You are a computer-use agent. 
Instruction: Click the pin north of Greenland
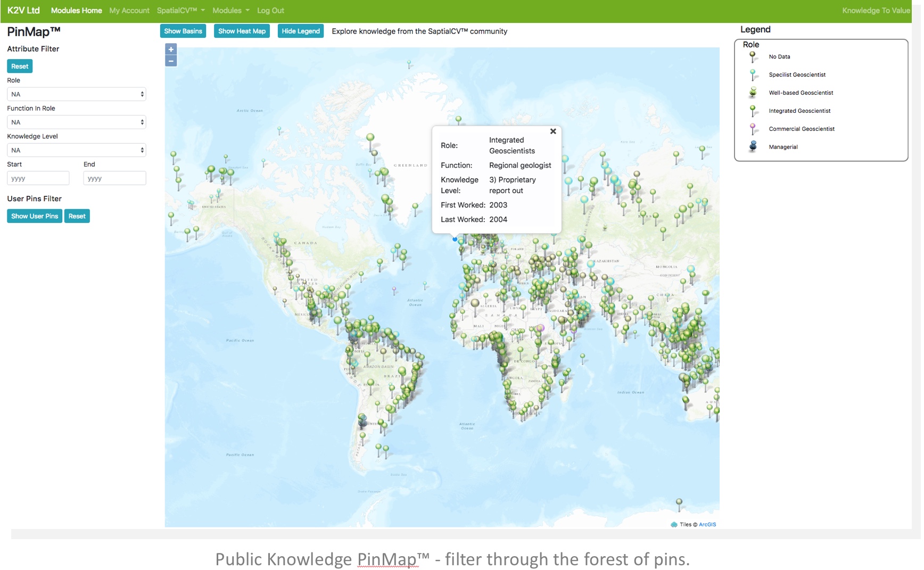point(409,64)
